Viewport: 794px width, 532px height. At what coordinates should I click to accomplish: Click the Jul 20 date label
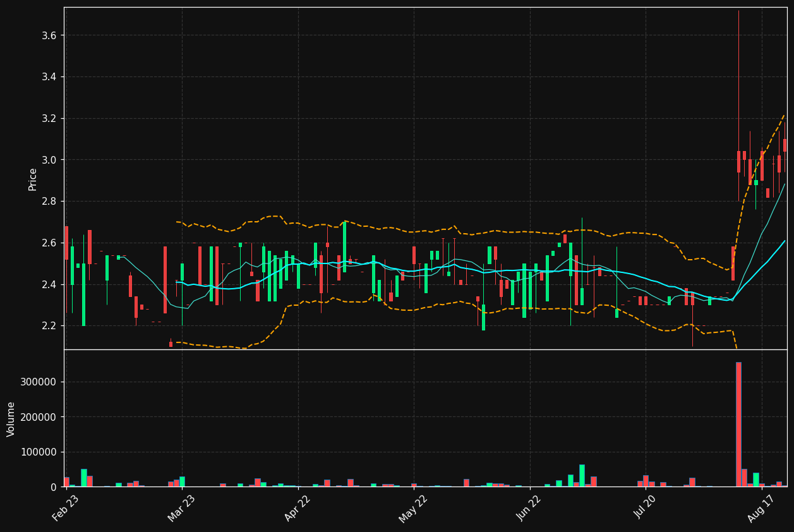click(x=646, y=507)
